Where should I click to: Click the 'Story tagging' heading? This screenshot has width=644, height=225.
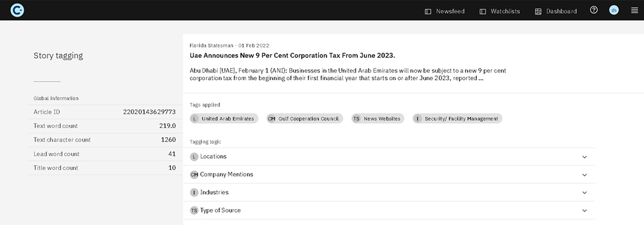click(x=58, y=56)
